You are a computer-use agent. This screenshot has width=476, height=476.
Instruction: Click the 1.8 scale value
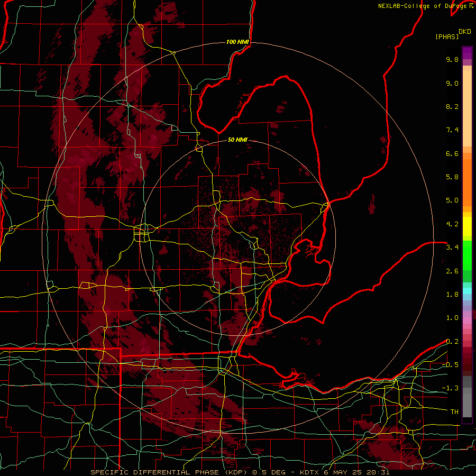(x=452, y=295)
